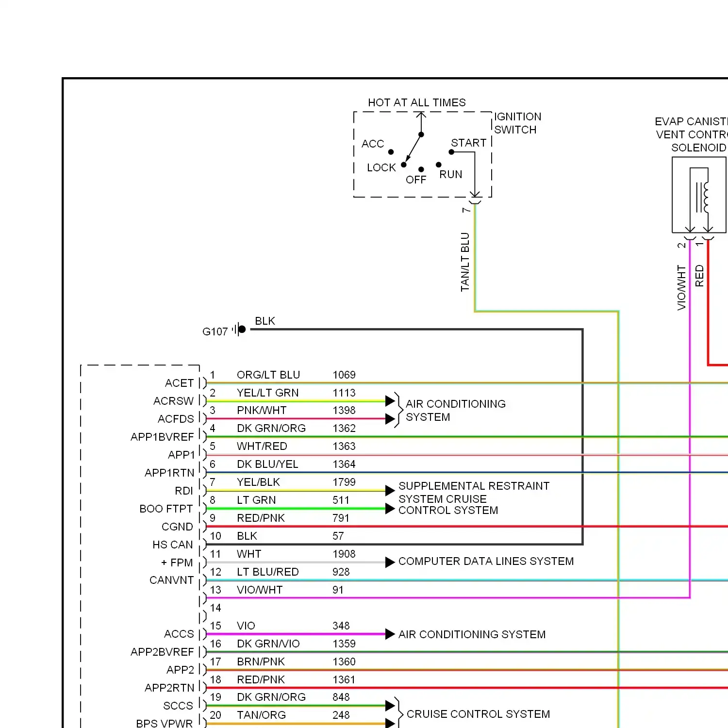728x728 pixels.
Task: Click the BLK label beside G107
Action: (265, 321)
